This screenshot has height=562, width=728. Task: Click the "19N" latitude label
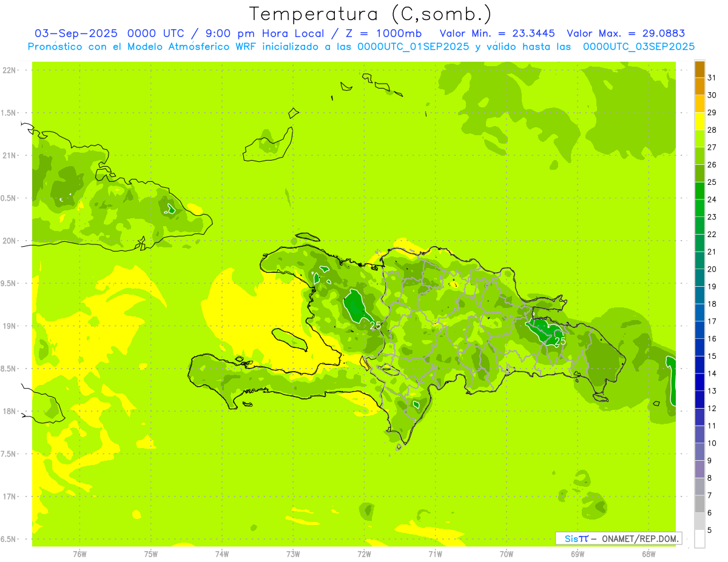pyautogui.click(x=9, y=326)
